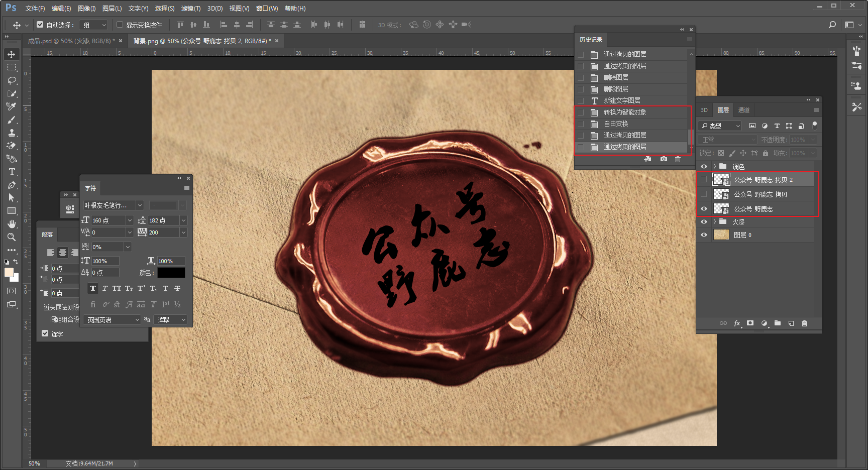This screenshot has width=868, height=470.
Task: Select the Path Selection arrow tool
Action: [12, 198]
